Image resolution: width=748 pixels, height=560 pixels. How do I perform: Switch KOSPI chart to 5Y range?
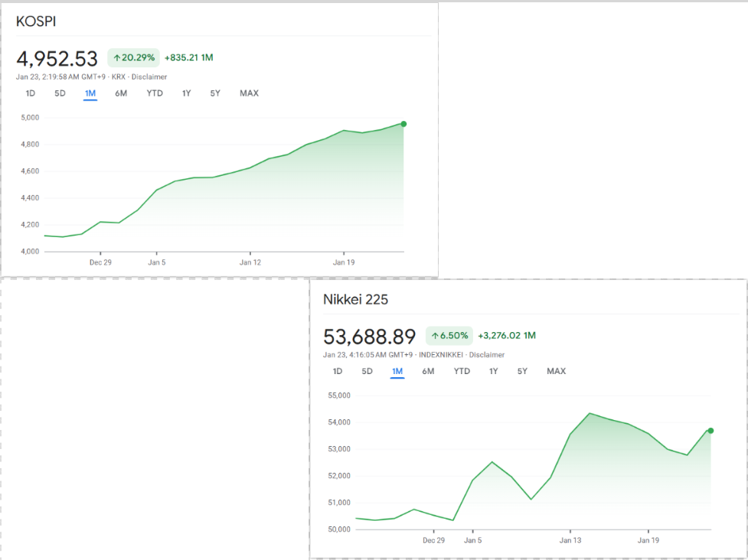(215, 93)
